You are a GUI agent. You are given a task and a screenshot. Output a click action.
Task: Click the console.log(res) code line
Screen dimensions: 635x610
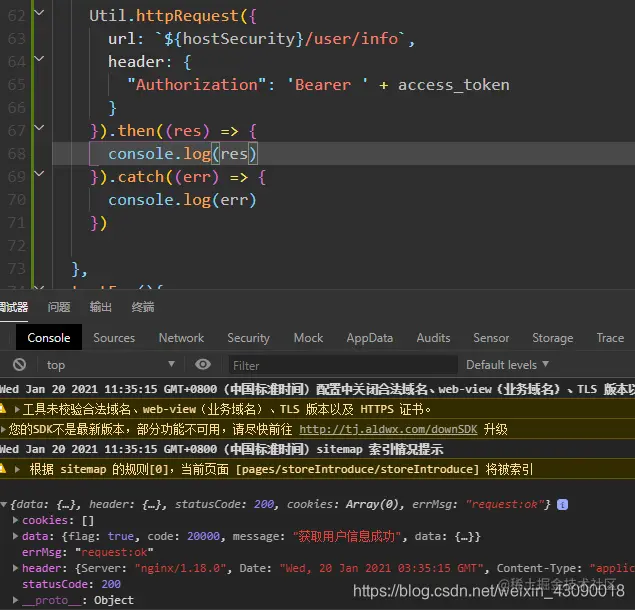[x=182, y=154]
